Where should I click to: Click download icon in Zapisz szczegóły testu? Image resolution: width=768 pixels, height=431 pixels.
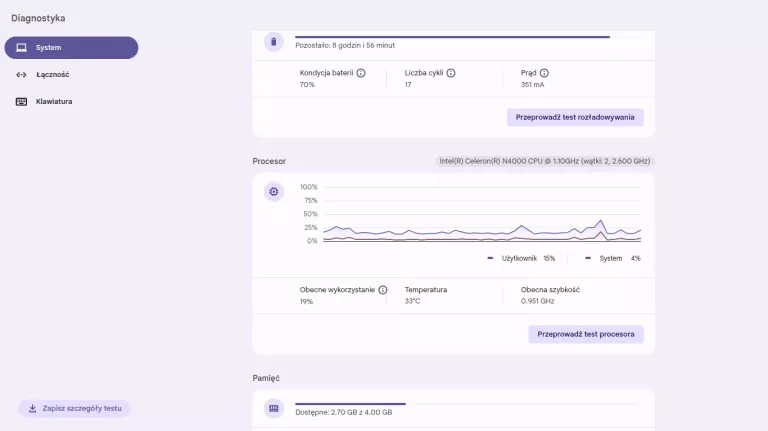pos(32,408)
